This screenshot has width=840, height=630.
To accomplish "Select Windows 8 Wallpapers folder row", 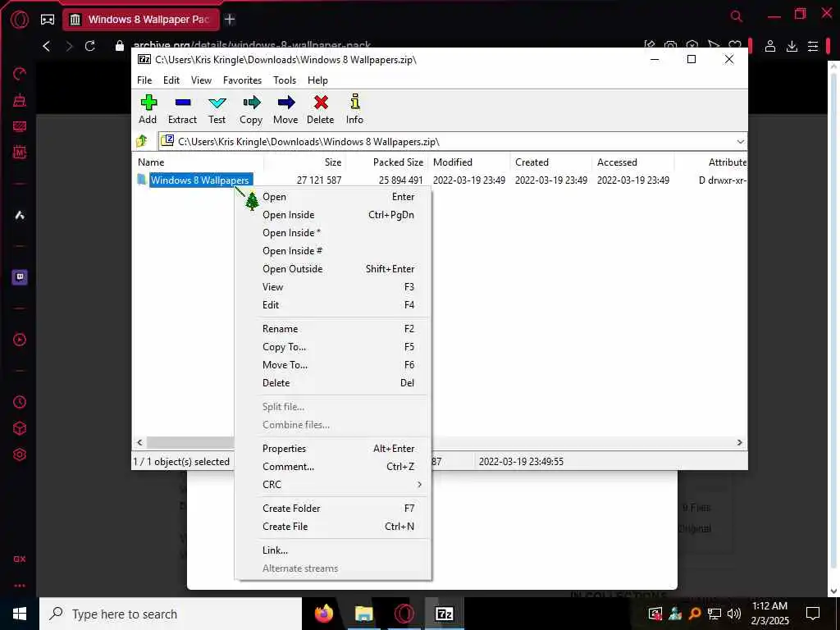I will pyautogui.click(x=440, y=180).
